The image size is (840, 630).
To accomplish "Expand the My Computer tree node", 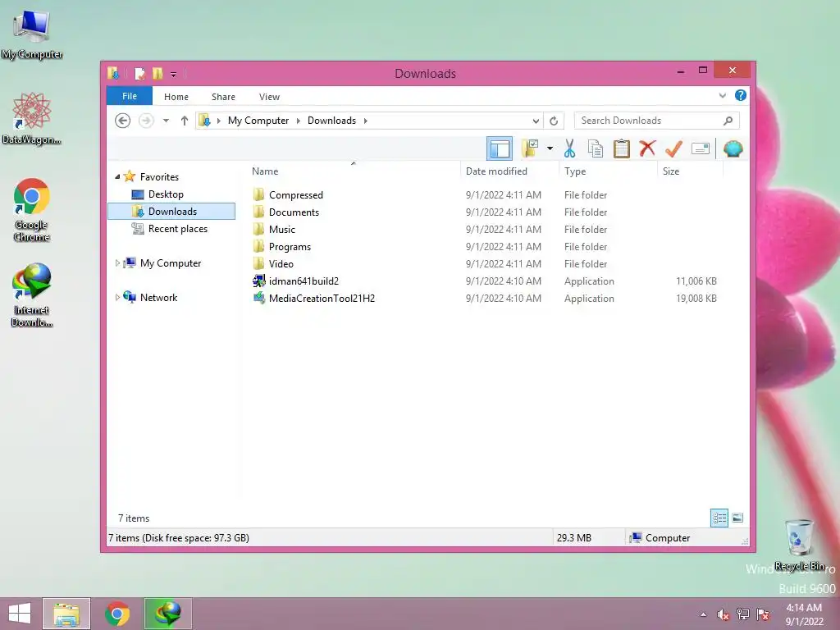I will pos(117,263).
